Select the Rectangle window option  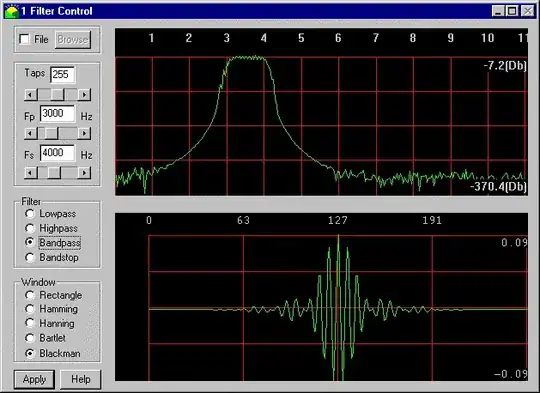tap(30, 295)
